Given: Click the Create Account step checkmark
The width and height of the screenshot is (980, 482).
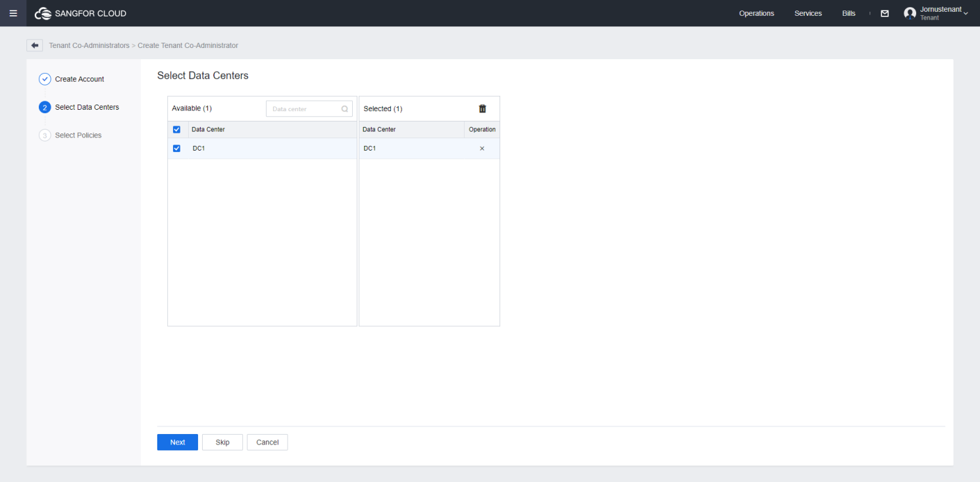Looking at the screenshot, I should [x=45, y=79].
